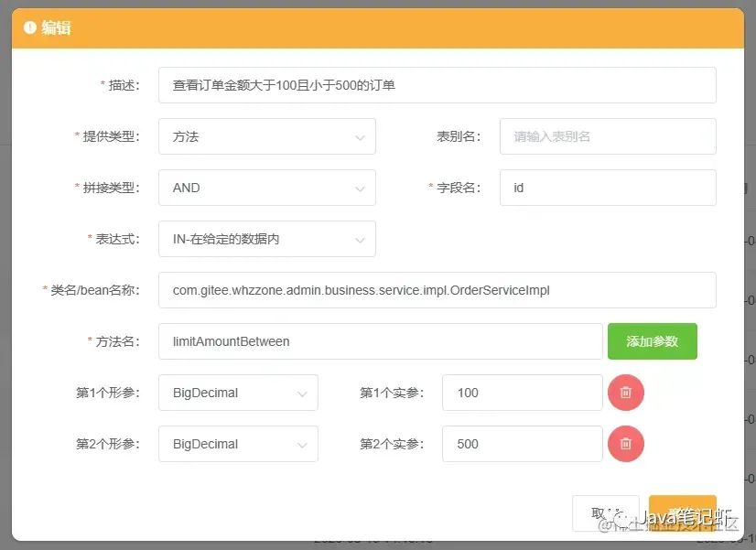Open the 提供类型 dropdown showing 方法
The height and width of the screenshot is (550, 756).
(266, 136)
